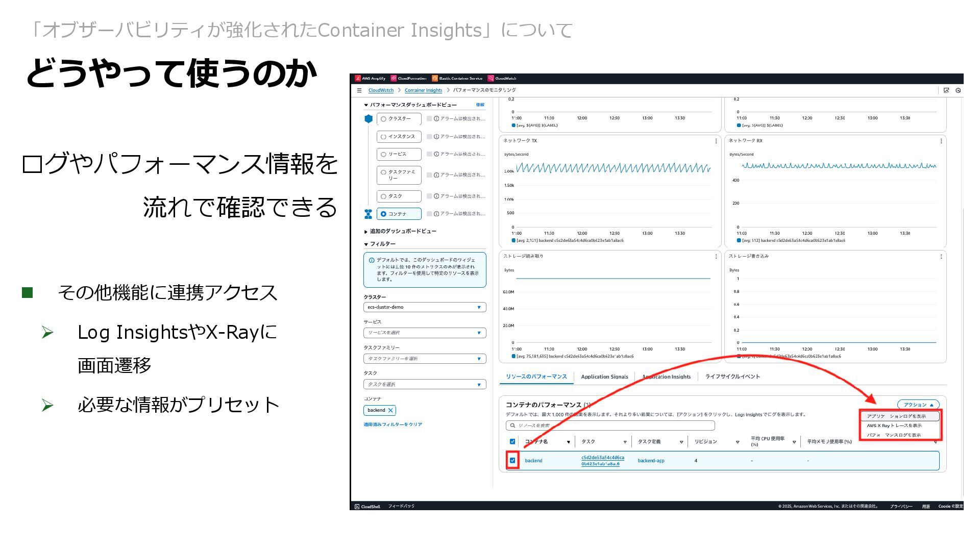This screenshot has width=980, height=551.
Task: Choose AWS X-Ray トレースを表示 menu item
Action: pyautogui.click(x=900, y=425)
